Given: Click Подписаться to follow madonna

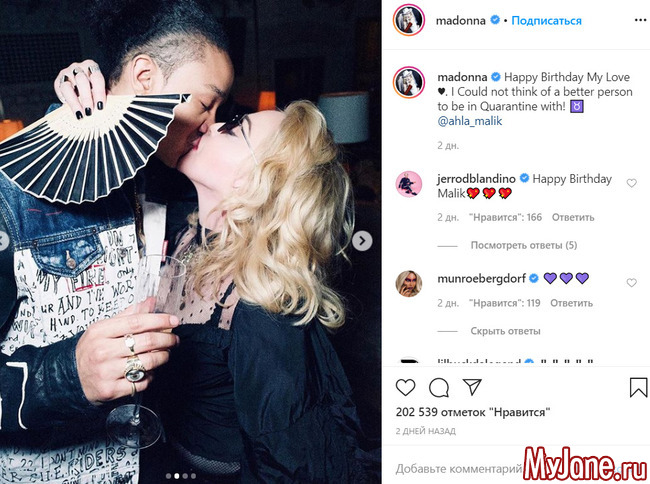Looking at the screenshot, I should (546, 20).
